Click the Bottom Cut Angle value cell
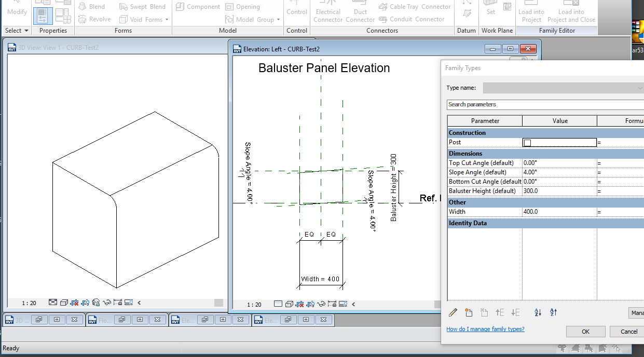Viewport: 644px width, 357px height. tap(559, 182)
